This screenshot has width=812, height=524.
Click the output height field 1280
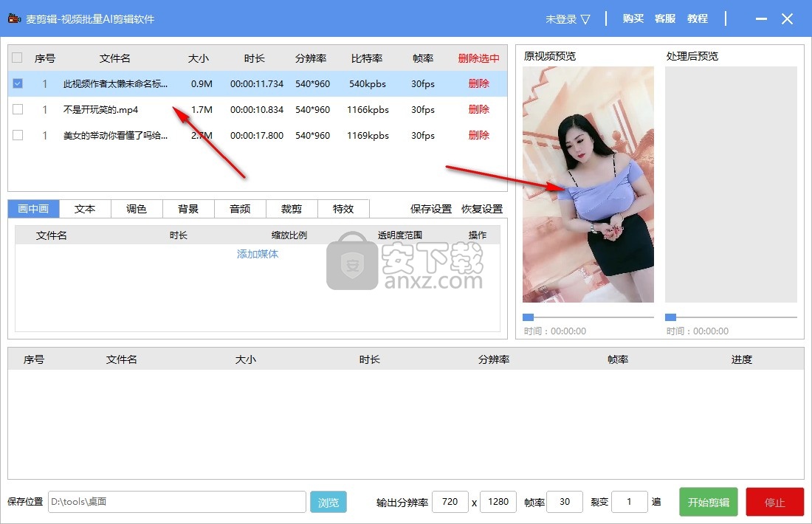tap(498, 502)
